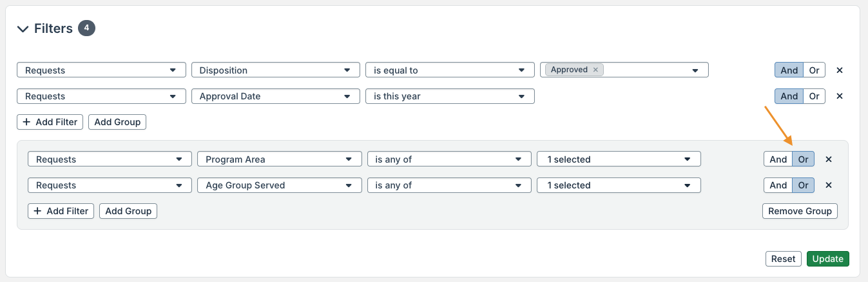This screenshot has height=282, width=868.
Task: Set Disposition row operator to Or
Action: click(814, 70)
